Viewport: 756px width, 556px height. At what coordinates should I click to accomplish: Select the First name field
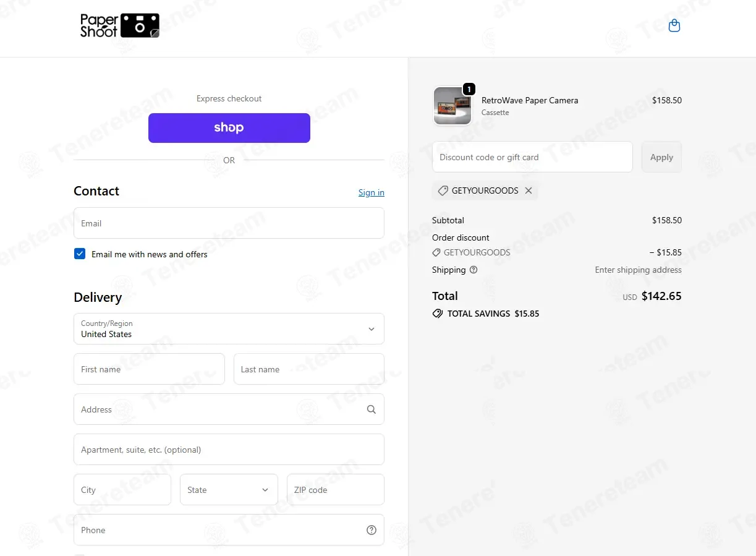[149, 369]
